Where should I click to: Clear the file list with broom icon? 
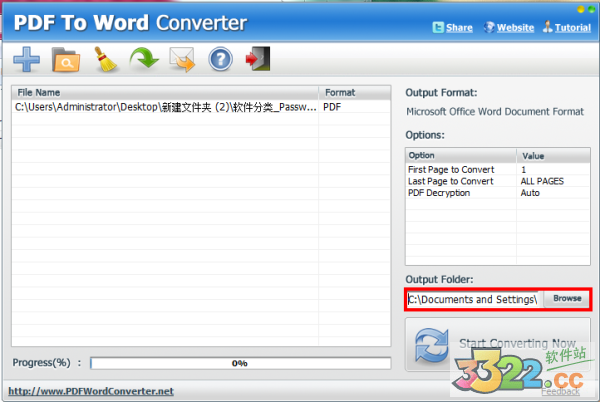click(x=105, y=59)
